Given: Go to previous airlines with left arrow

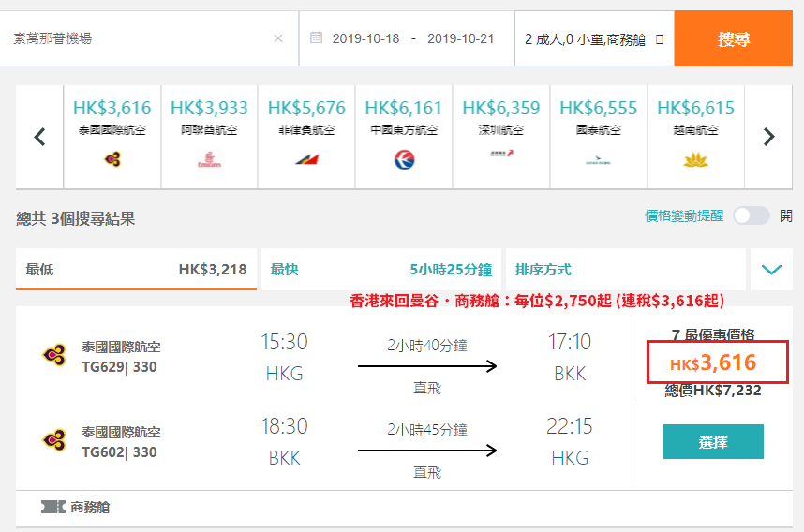Looking at the screenshot, I should 39,137.
